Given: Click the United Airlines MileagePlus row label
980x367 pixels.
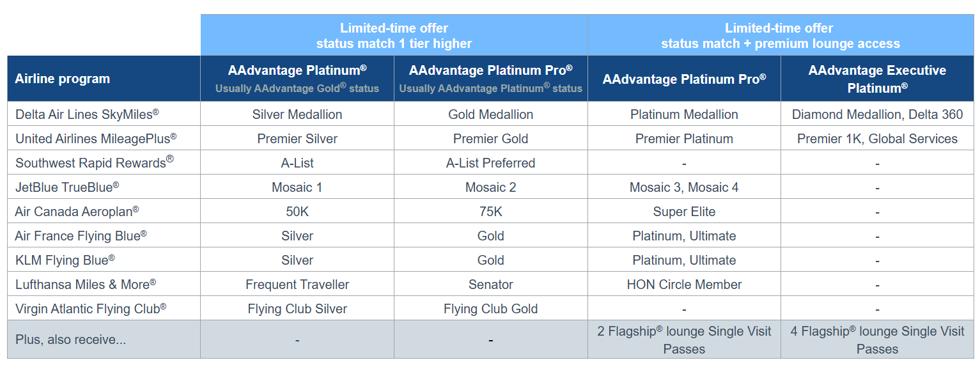Looking at the screenshot, I should 96,139.
